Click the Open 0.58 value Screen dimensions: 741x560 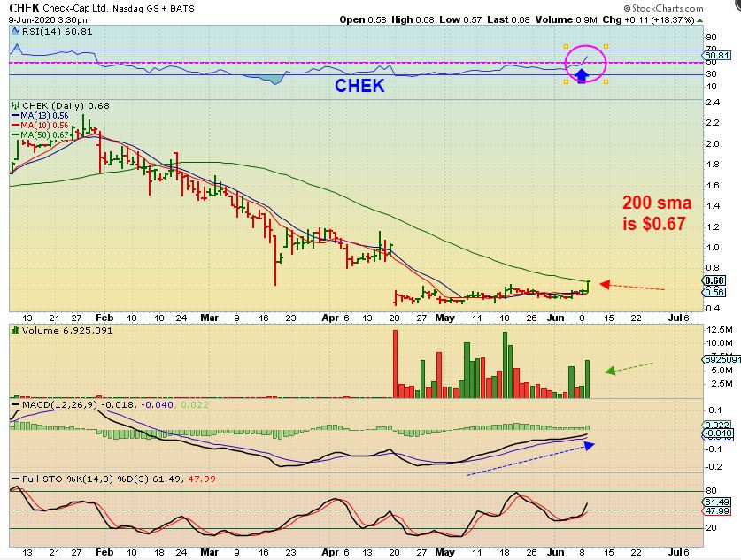[x=363, y=19]
